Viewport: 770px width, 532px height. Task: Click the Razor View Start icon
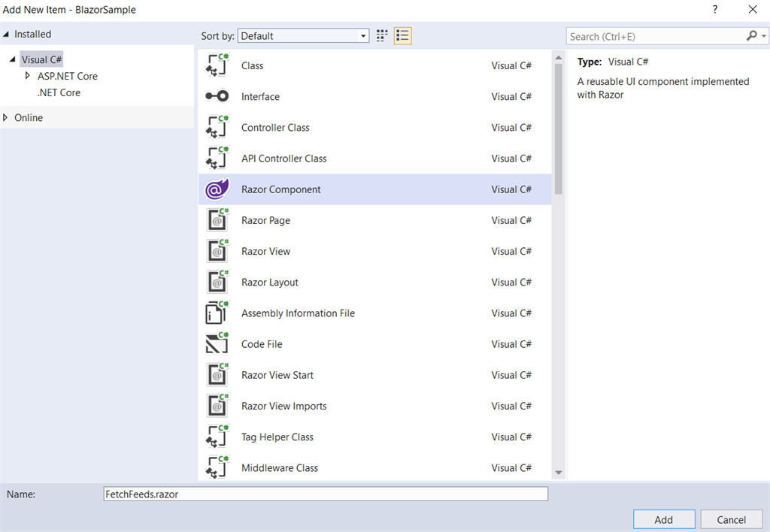coord(217,374)
